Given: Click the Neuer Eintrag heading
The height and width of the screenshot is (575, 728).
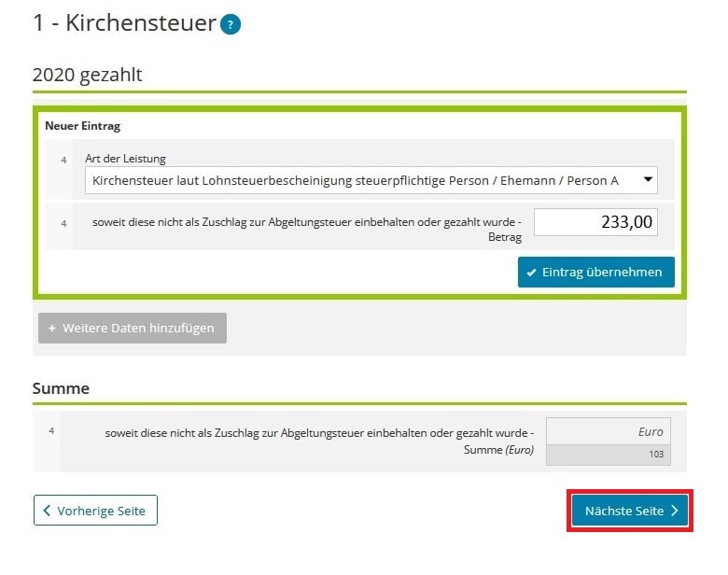Looking at the screenshot, I should [83, 126].
